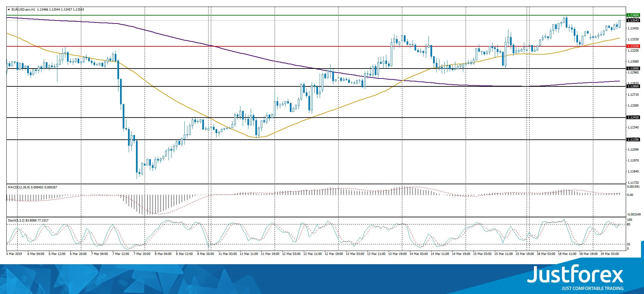Click the EURUSD.ecn,H1 chart title text
The height and width of the screenshot is (294, 644).
[23, 10]
